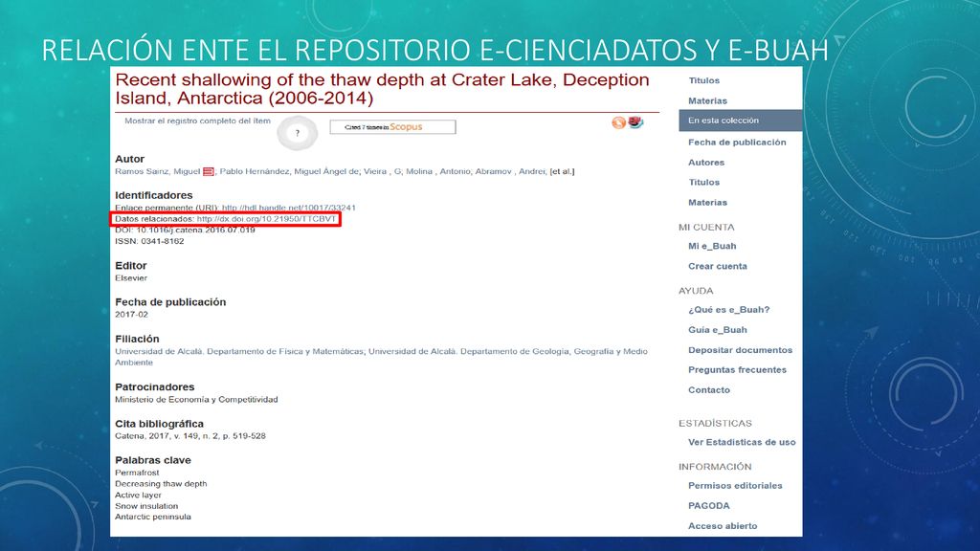Expand the et al. author list
Screen dimensions: 980x551
tap(562, 171)
